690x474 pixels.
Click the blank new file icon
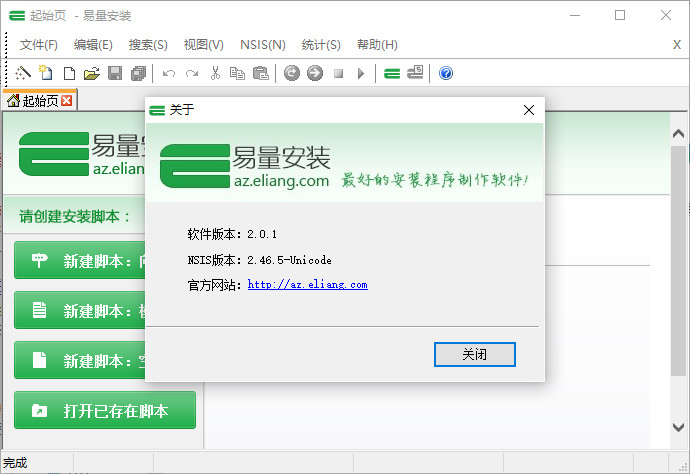click(x=69, y=73)
